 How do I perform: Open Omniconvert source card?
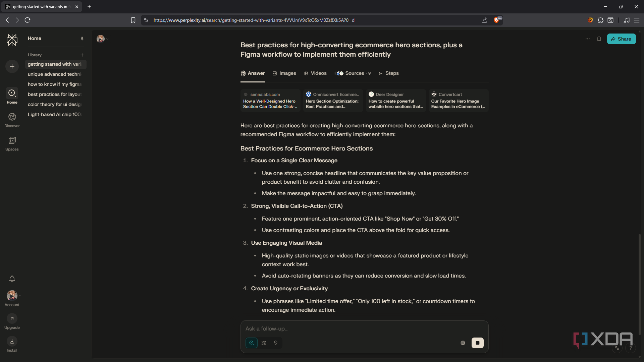pyautogui.click(x=333, y=100)
